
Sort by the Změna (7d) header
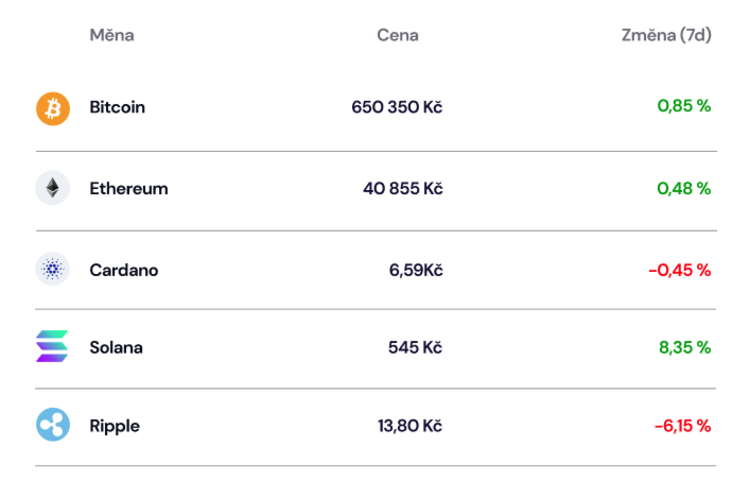(666, 36)
